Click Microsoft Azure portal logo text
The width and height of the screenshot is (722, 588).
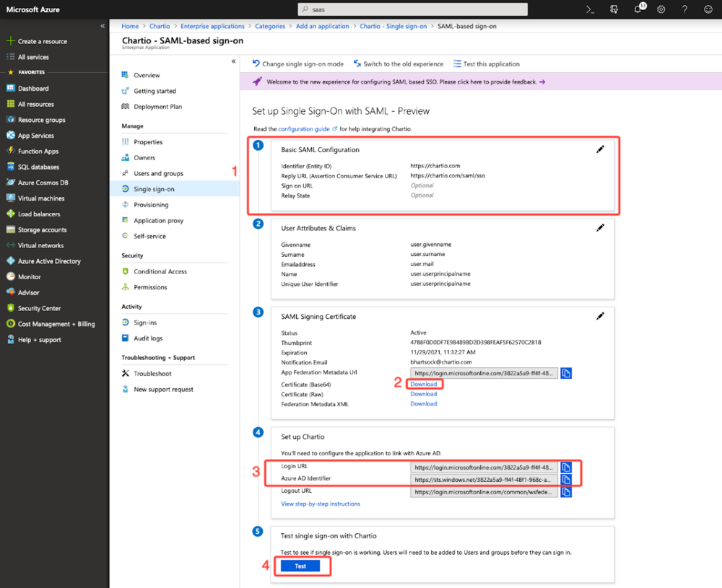(x=32, y=9)
